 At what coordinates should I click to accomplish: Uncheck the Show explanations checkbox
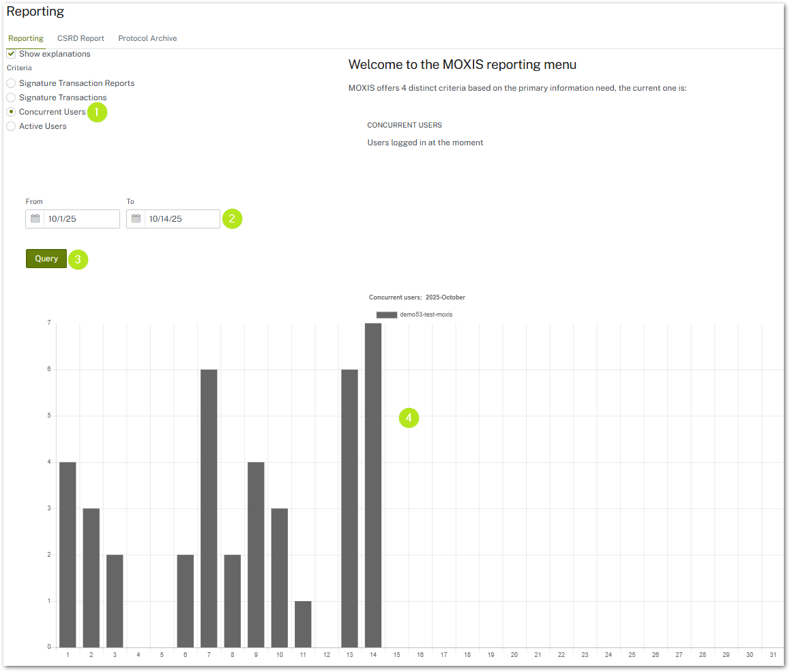(x=12, y=54)
